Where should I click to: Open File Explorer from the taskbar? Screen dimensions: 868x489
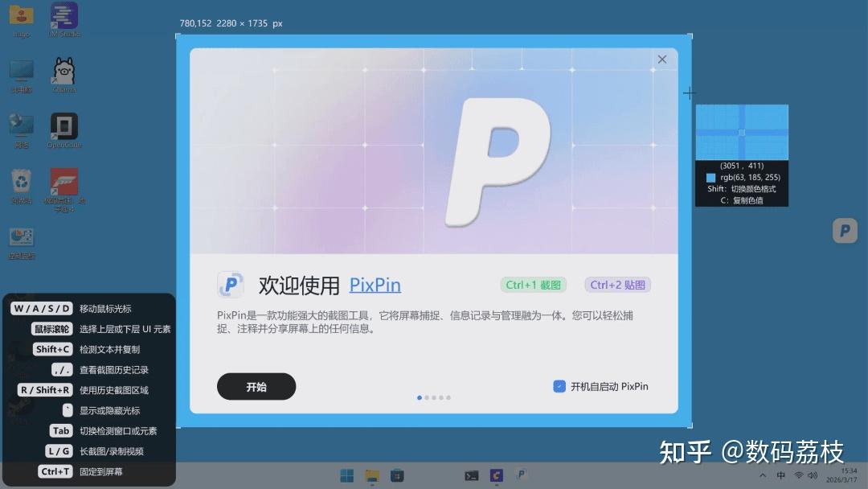point(372,475)
